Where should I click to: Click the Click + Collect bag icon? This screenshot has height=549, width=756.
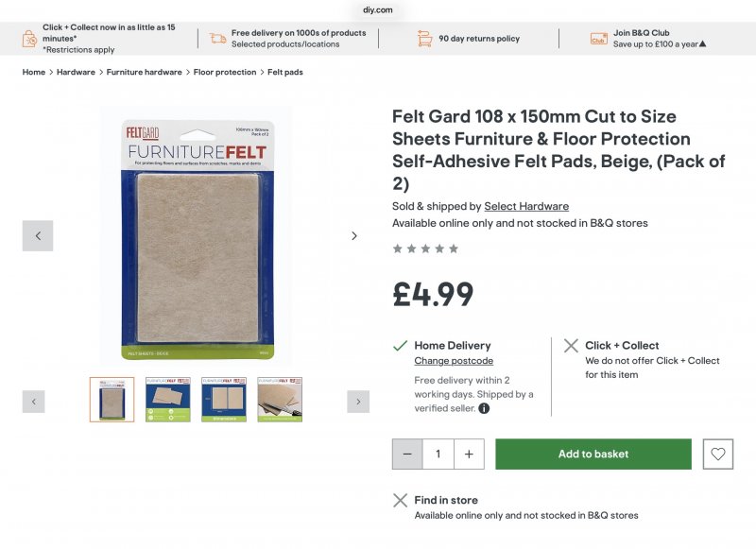tap(30, 39)
